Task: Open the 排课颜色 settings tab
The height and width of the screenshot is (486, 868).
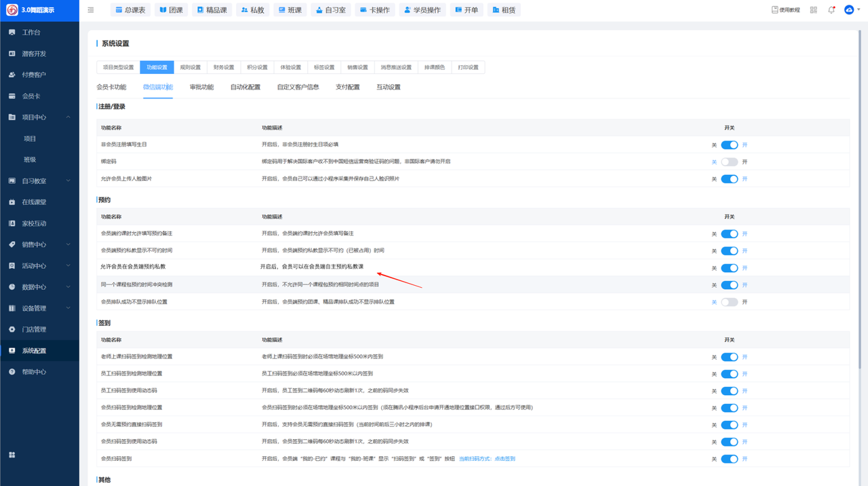Action: pyautogui.click(x=434, y=67)
